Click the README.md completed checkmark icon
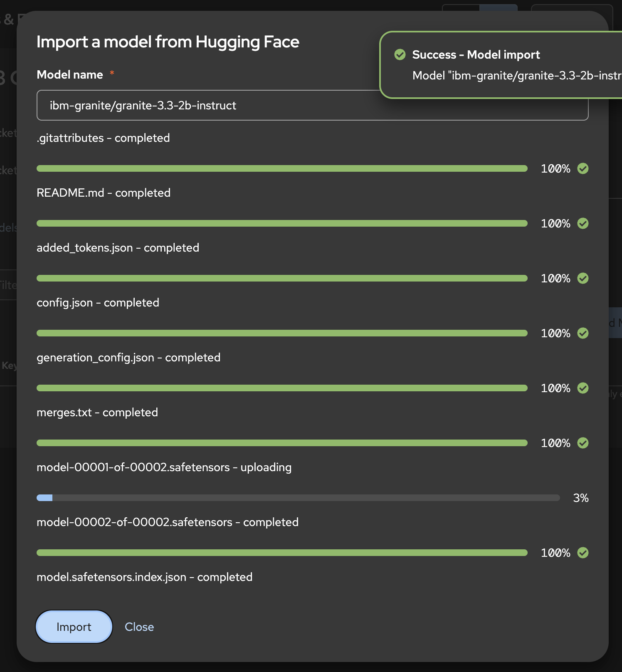622x672 pixels. tap(583, 223)
